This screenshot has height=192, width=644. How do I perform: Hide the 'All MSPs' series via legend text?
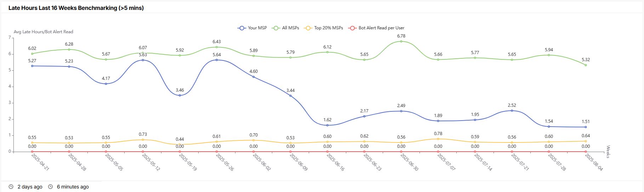coord(290,28)
